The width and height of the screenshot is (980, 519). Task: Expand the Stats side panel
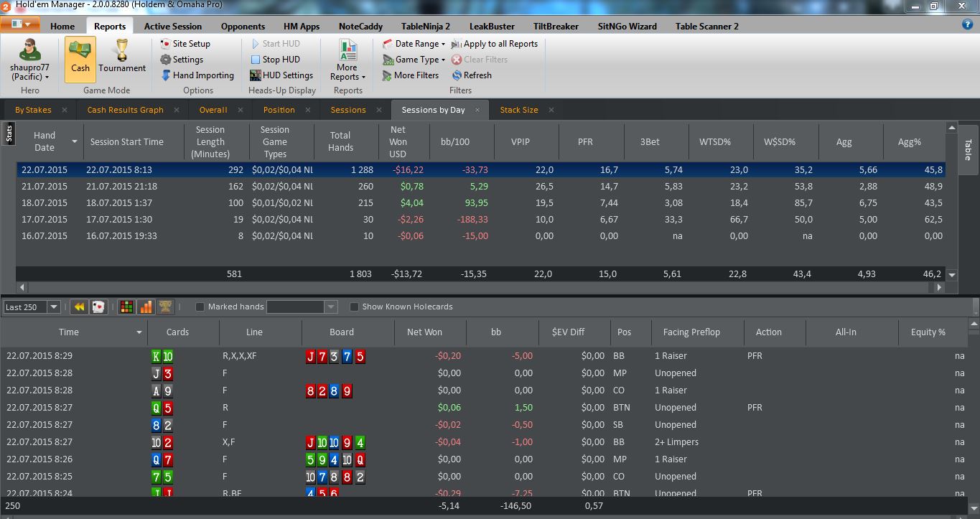9,134
